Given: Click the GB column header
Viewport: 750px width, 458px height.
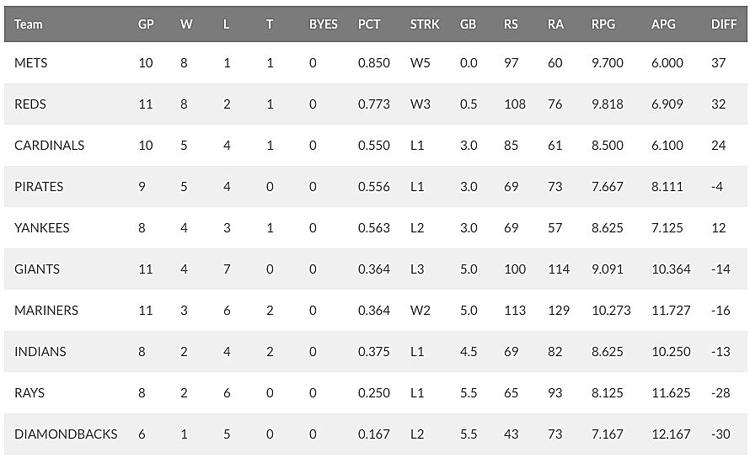Looking at the screenshot, I should [468, 24].
